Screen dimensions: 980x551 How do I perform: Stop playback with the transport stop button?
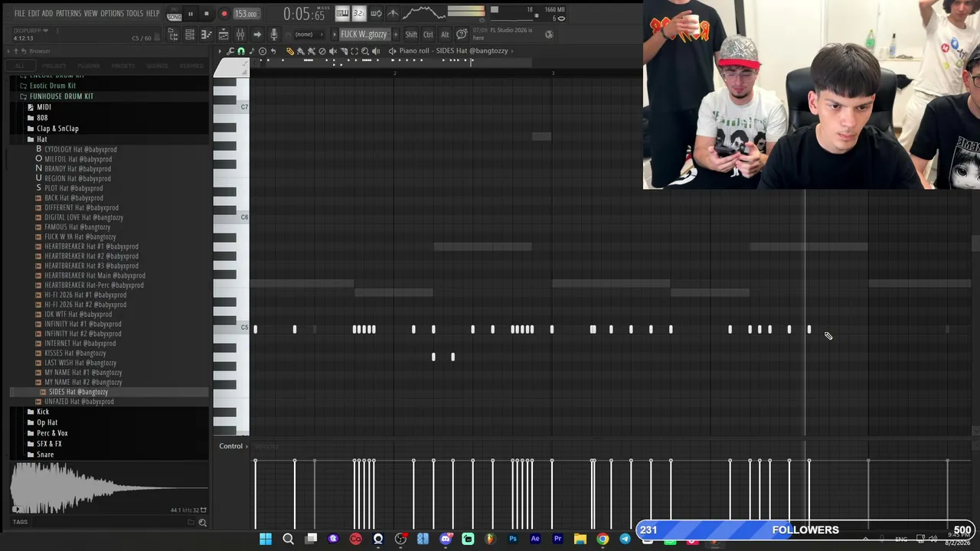click(206, 14)
